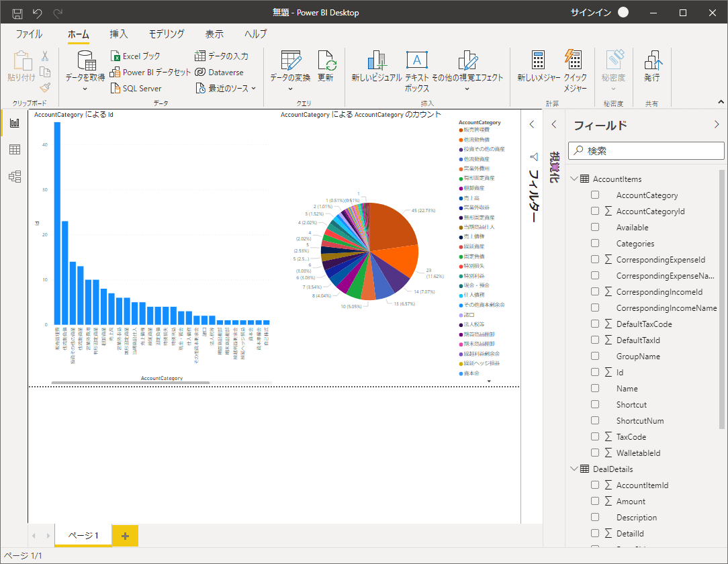
Task: Click the Undo arrow icon
Action: pyautogui.click(x=38, y=13)
